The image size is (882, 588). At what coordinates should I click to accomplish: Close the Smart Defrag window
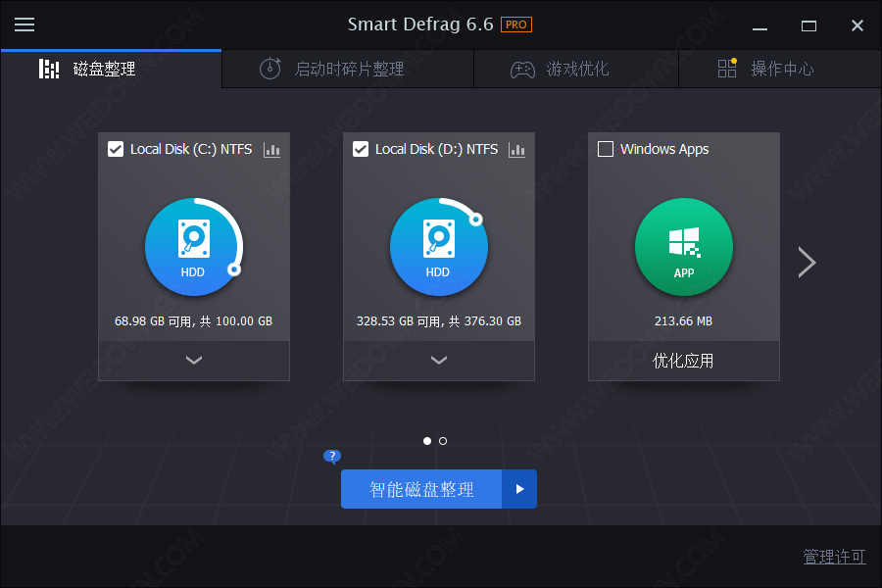[x=857, y=25]
